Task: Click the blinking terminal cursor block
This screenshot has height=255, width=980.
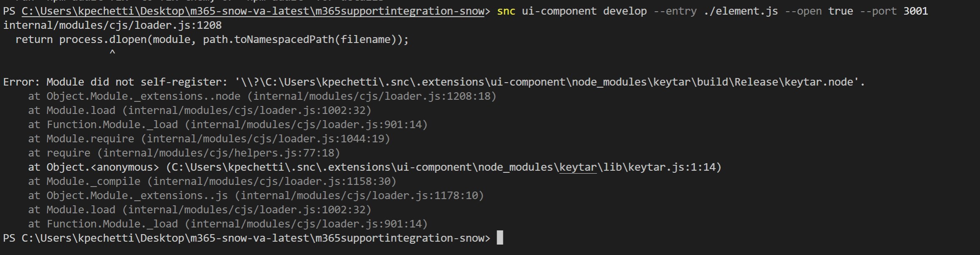Action: click(500, 238)
